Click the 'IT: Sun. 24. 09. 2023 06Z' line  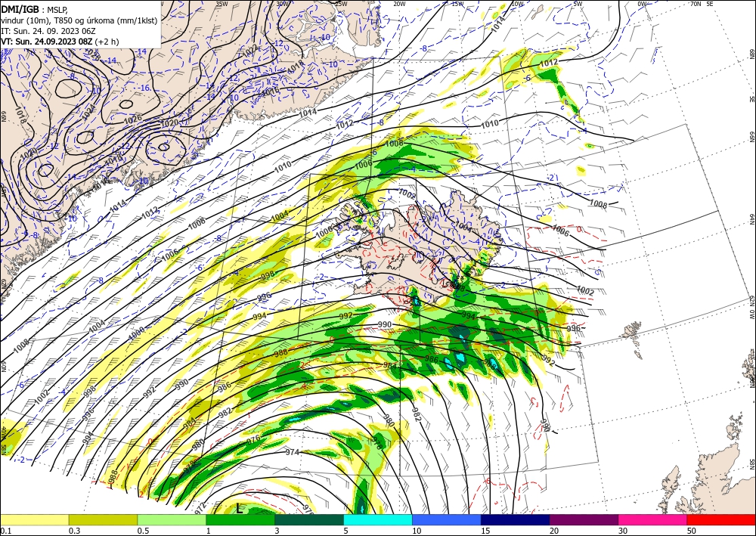click(48, 31)
